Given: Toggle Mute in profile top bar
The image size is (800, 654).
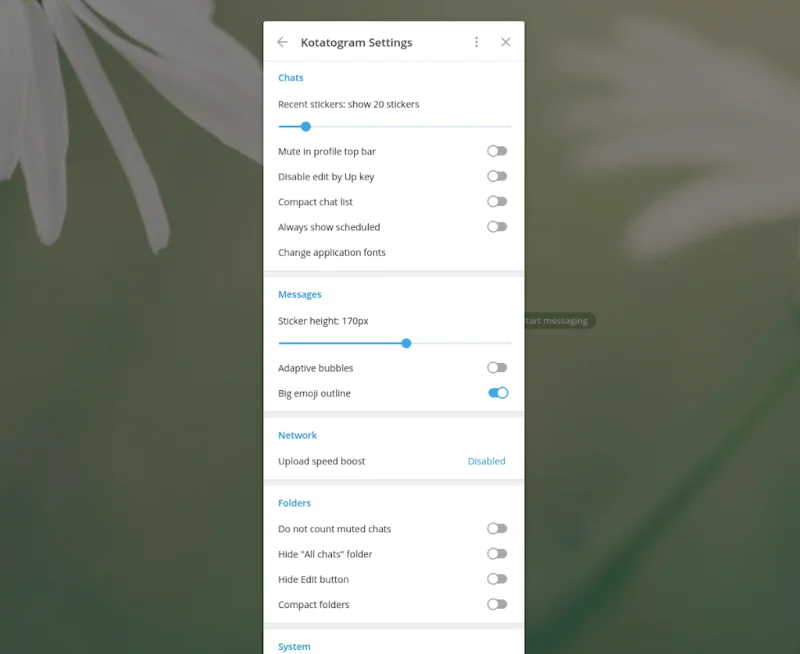Looking at the screenshot, I should click(497, 151).
